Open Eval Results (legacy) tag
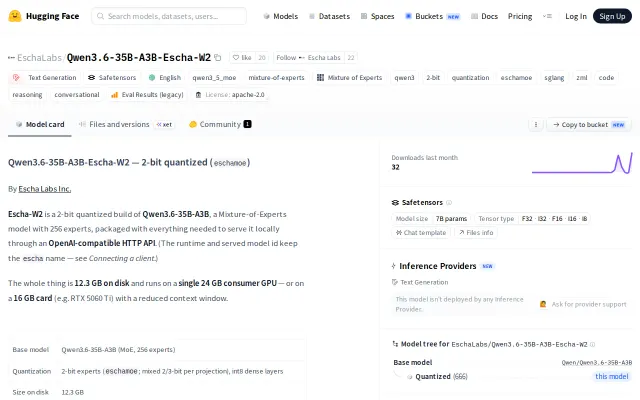 pos(147,95)
